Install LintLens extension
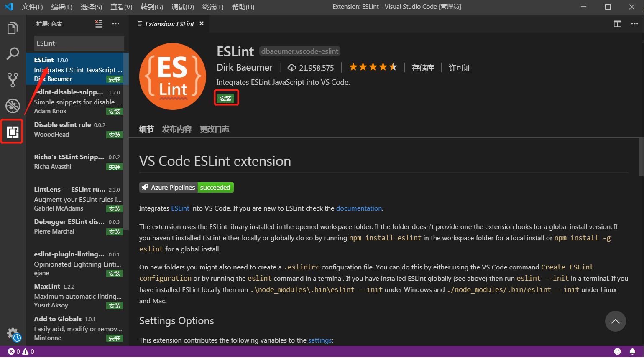The width and height of the screenshot is (644, 358). click(115, 209)
